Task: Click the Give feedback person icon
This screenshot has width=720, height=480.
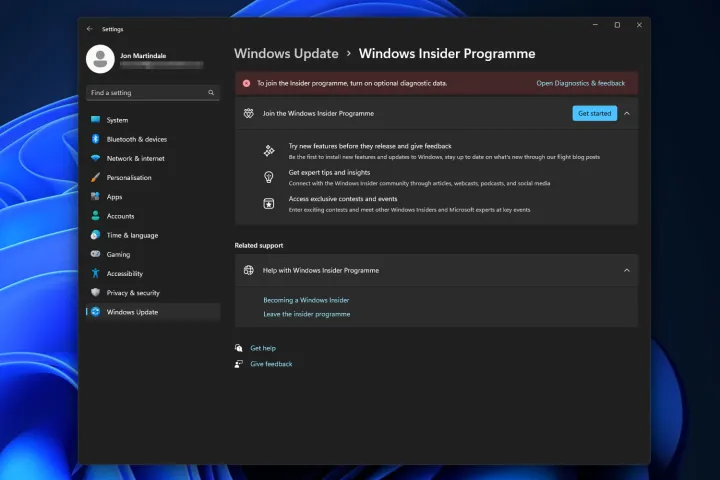Action: [239, 364]
